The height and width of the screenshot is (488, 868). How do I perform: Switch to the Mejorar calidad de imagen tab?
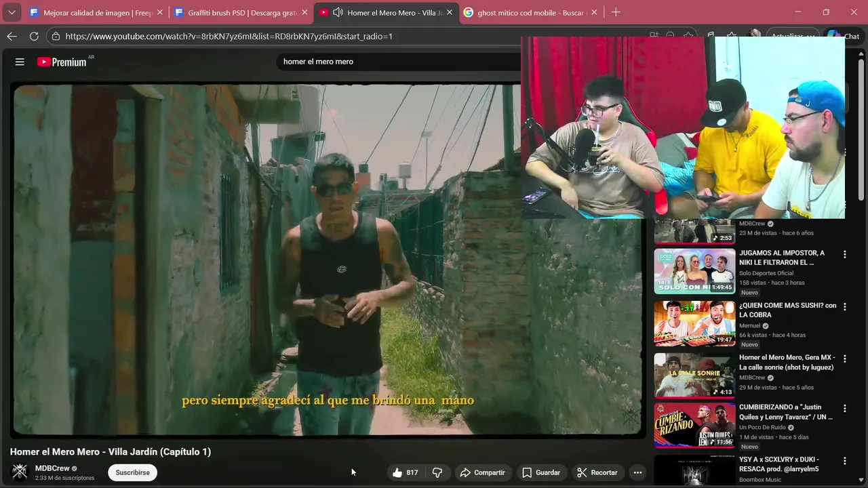coord(95,12)
